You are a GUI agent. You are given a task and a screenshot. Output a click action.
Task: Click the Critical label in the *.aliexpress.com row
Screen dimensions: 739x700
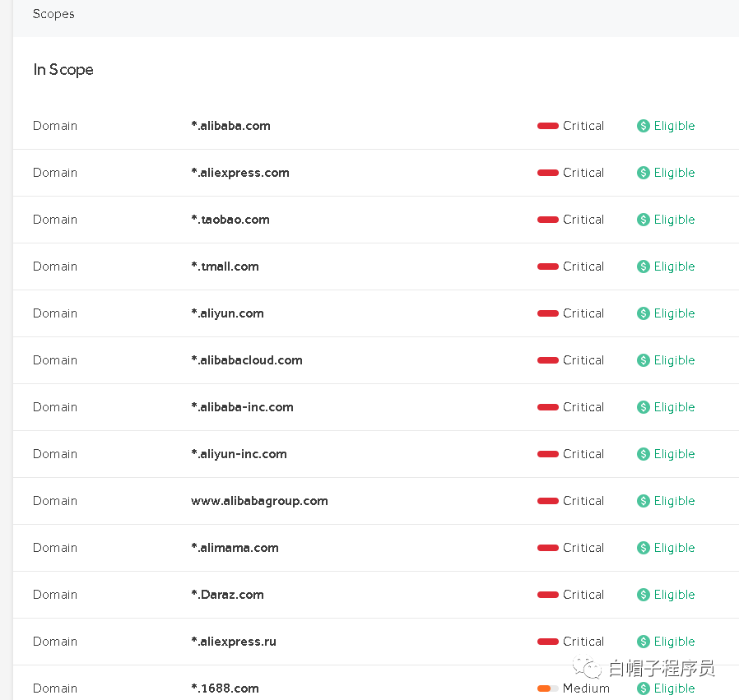click(583, 173)
